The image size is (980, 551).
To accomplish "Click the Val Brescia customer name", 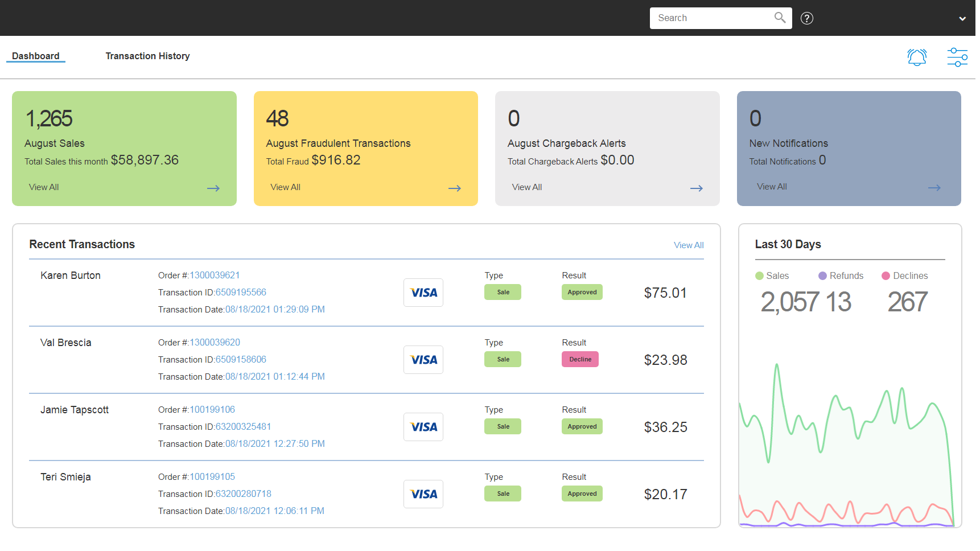I will [x=66, y=343].
